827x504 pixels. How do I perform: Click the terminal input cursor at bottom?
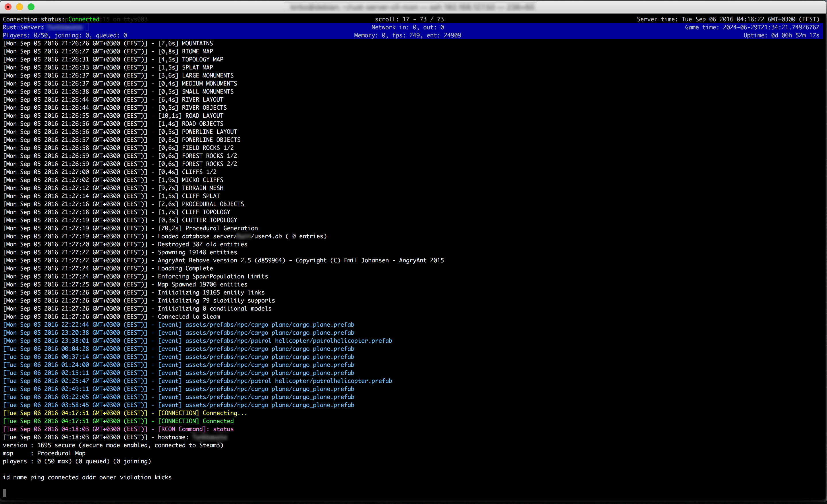(5, 493)
